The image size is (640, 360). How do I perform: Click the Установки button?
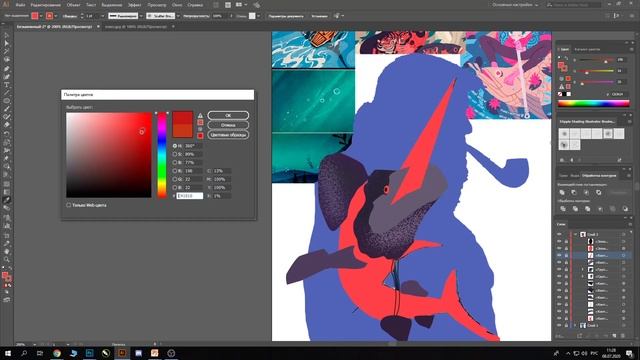[x=320, y=16]
